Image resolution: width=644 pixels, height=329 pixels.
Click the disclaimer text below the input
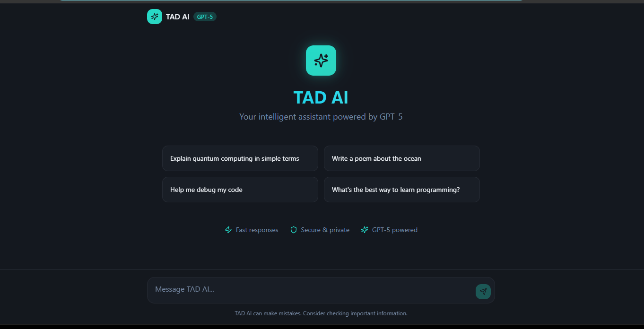point(321,313)
